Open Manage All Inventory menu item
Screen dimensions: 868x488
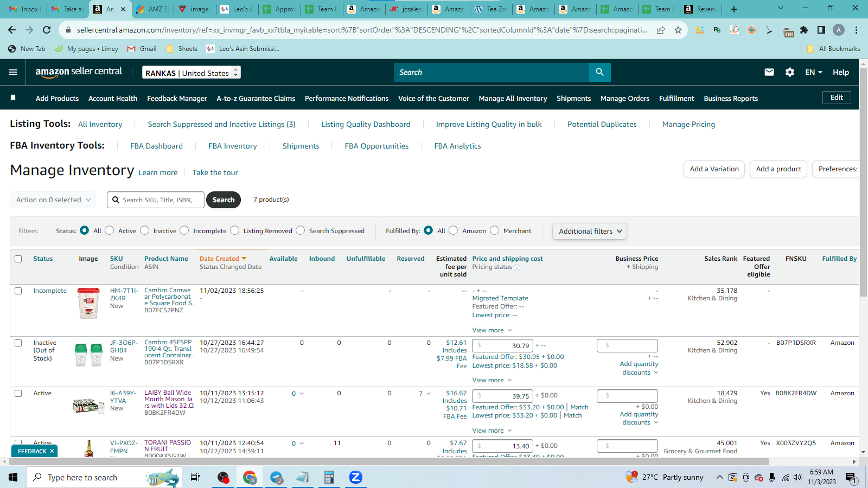coord(513,98)
